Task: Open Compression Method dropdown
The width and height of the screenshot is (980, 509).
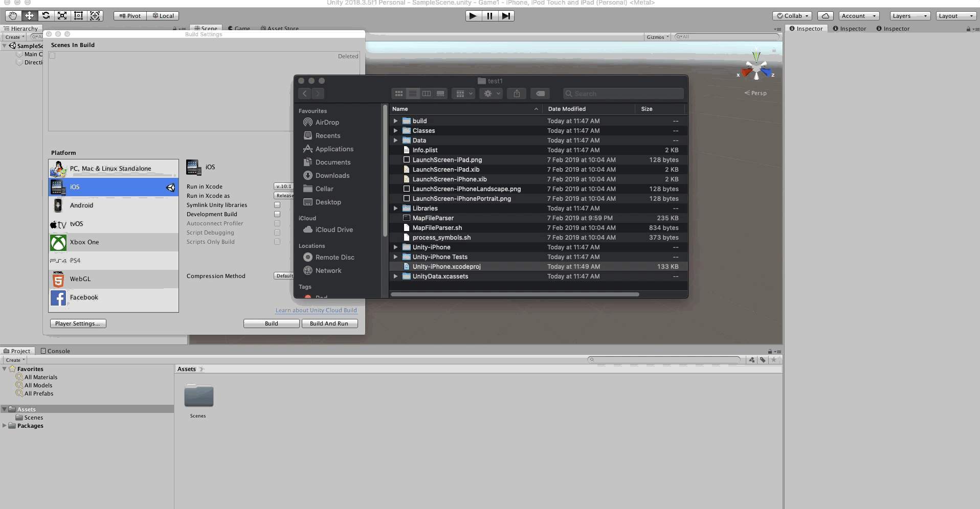Action: coord(284,276)
